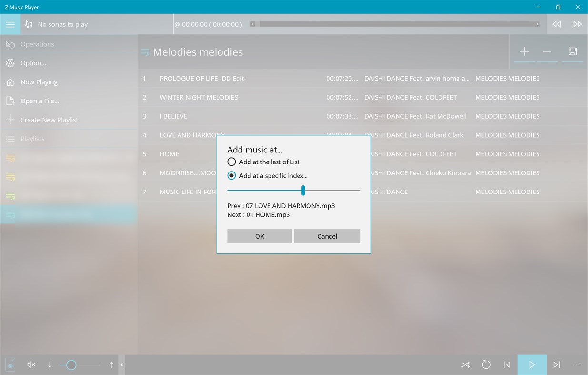Dismiss the dialog with Cancel
Viewport: 588px width, 375px height.
tap(327, 236)
